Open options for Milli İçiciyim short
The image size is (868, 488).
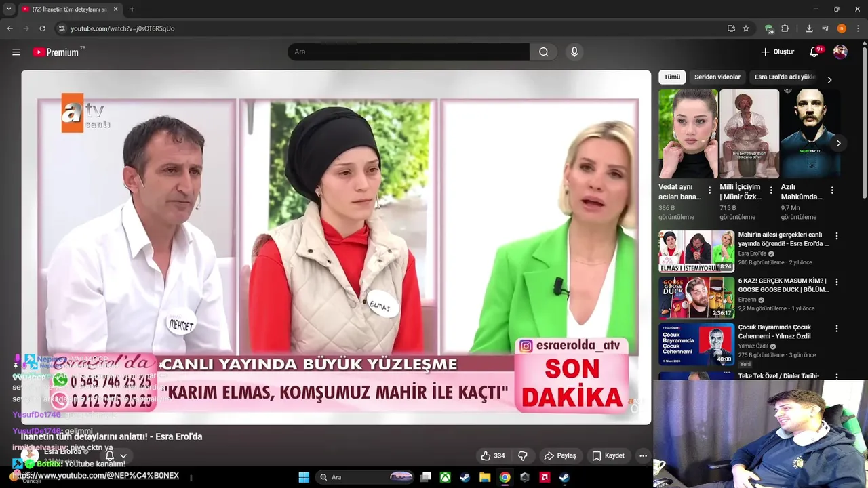click(771, 190)
